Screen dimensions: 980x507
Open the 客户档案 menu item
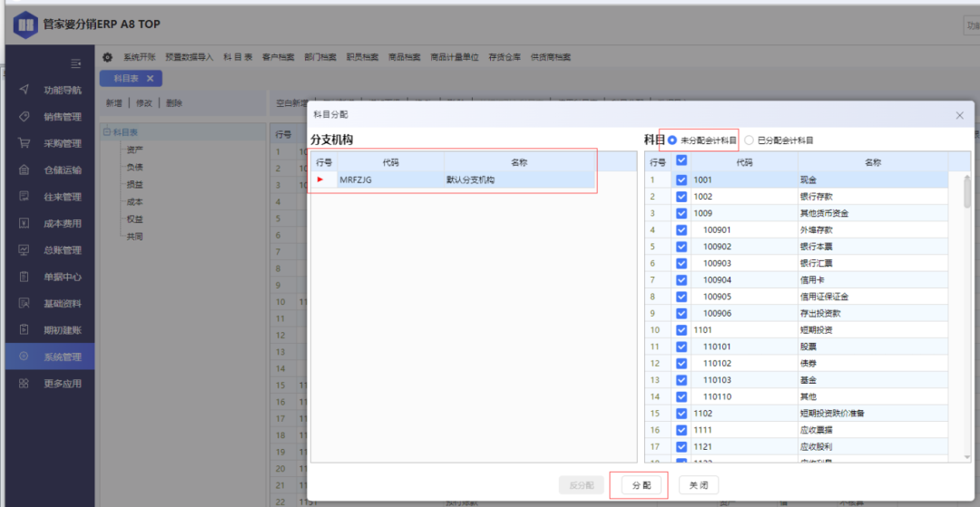pyautogui.click(x=278, y=57)
